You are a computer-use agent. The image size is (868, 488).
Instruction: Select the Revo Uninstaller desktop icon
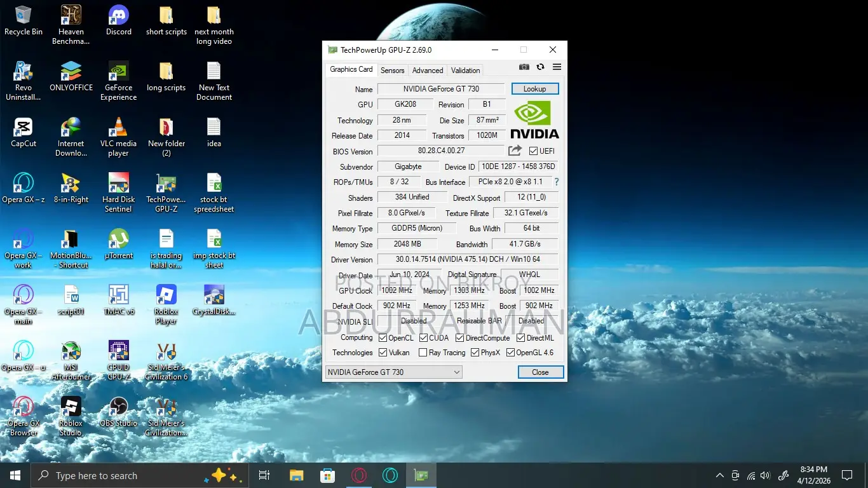pyautogui.click(x=24, y=81)
